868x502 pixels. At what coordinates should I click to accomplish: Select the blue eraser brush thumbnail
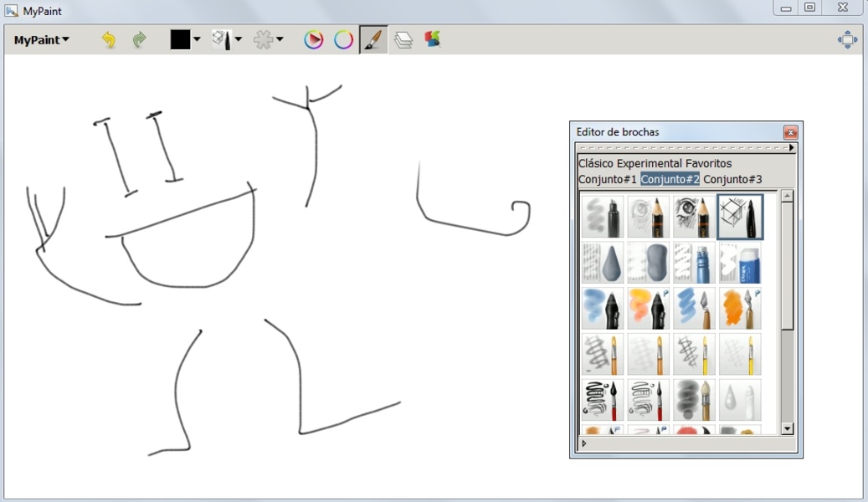[x=740, y=263]
